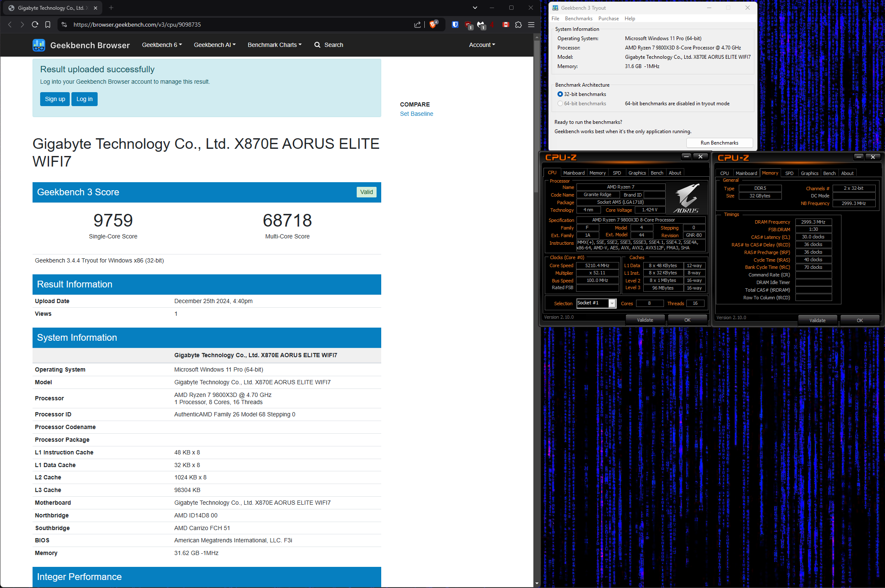885x588 pixels.
Task: Click OK in right CPU-Z Memory window
Action: (x=860, y=320)
